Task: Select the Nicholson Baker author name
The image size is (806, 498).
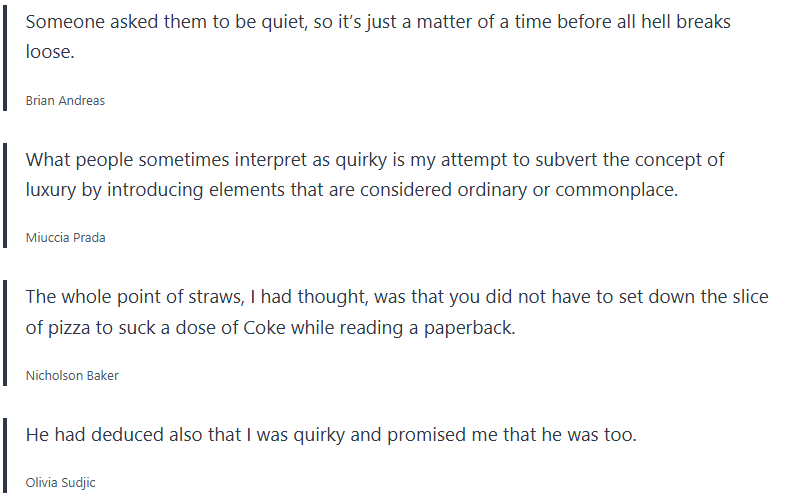Action: click(x=72, y=376)
